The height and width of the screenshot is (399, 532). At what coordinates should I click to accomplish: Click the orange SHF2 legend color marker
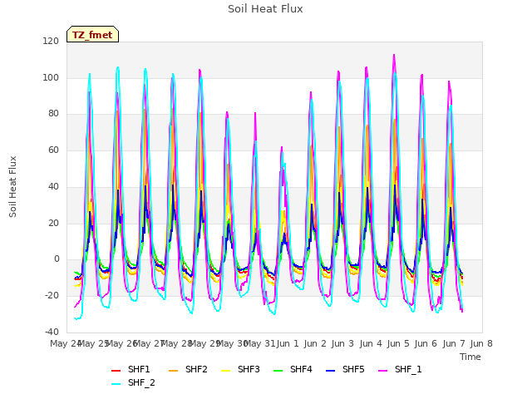tap(173, 371)
